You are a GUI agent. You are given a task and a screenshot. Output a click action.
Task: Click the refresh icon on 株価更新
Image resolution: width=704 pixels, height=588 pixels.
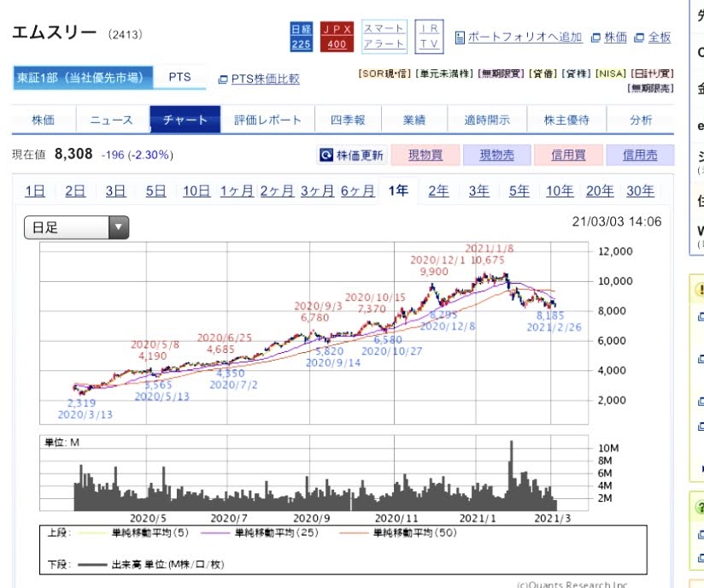[326, 156]
